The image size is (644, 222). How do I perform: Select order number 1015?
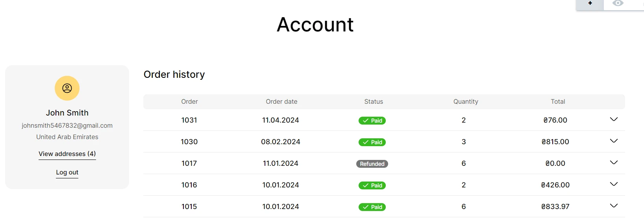[x=189, y=207]
